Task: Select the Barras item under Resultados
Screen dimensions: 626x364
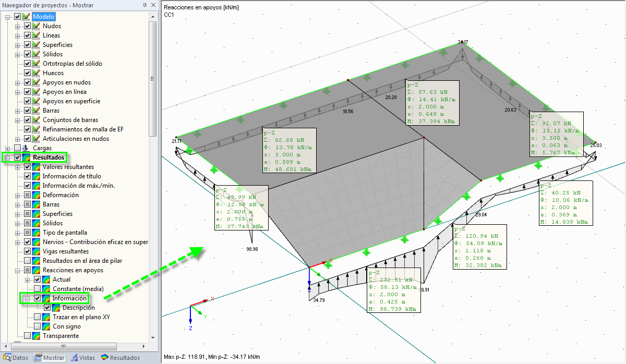Action: coord(51,204)
